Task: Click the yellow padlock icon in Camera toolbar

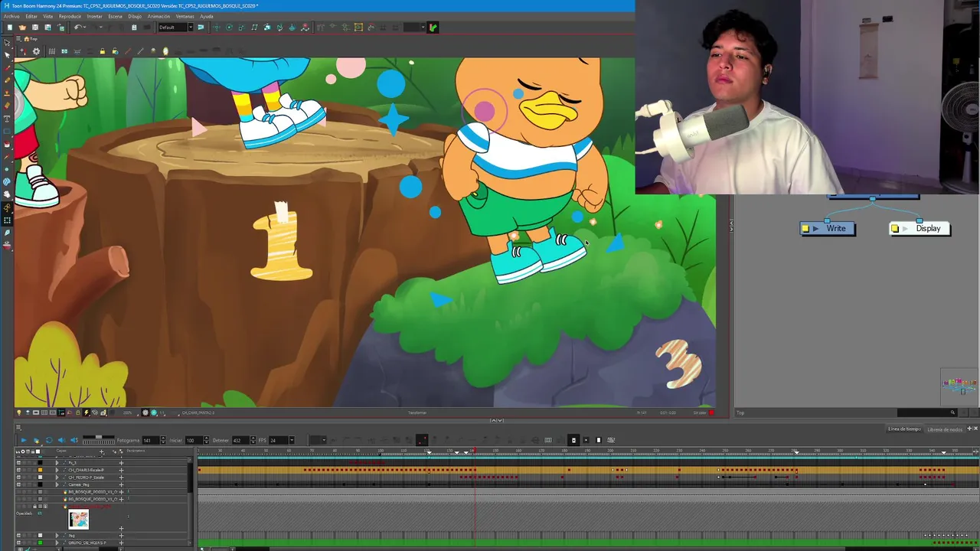Action: tap(103, 51)
